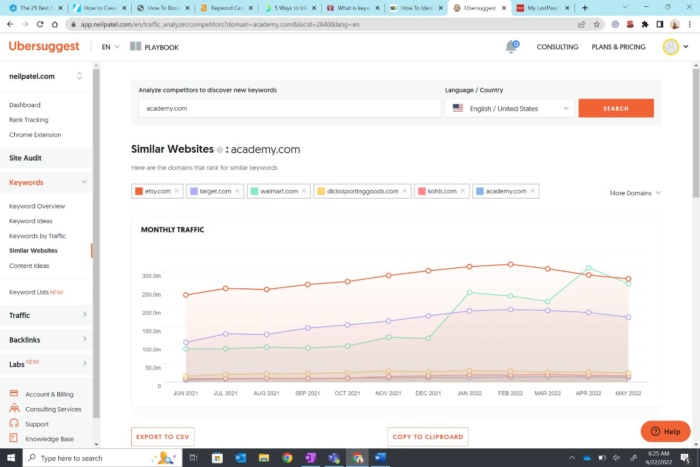Click the Account & Billing icon
The image size is (700, 467).
[14, 393]
